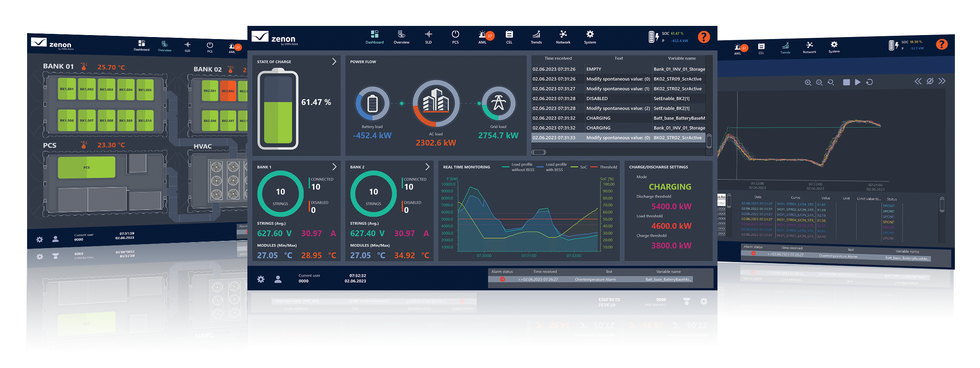980x368 pixels.
Task: Open System settings in center navigation bar
Action: (590, 37)
